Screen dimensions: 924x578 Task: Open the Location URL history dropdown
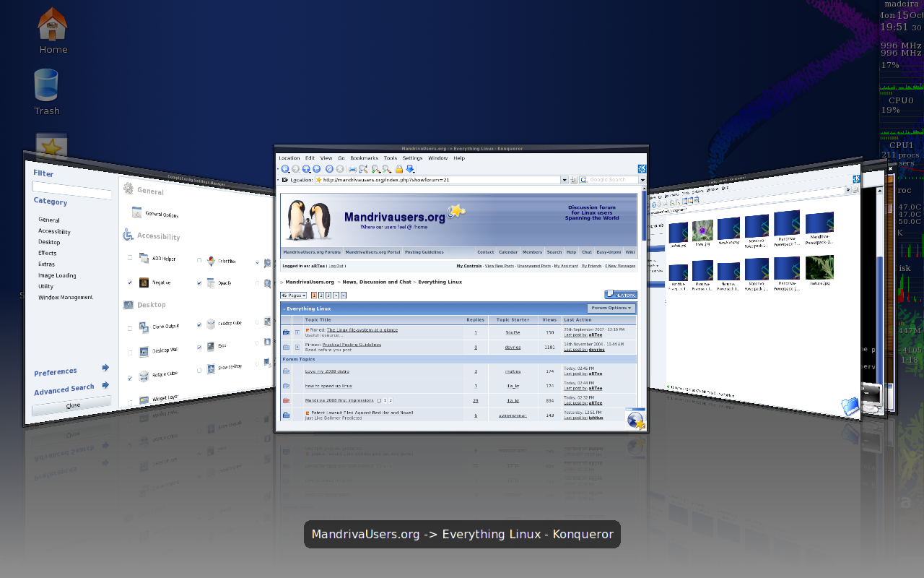pos(565,180)
